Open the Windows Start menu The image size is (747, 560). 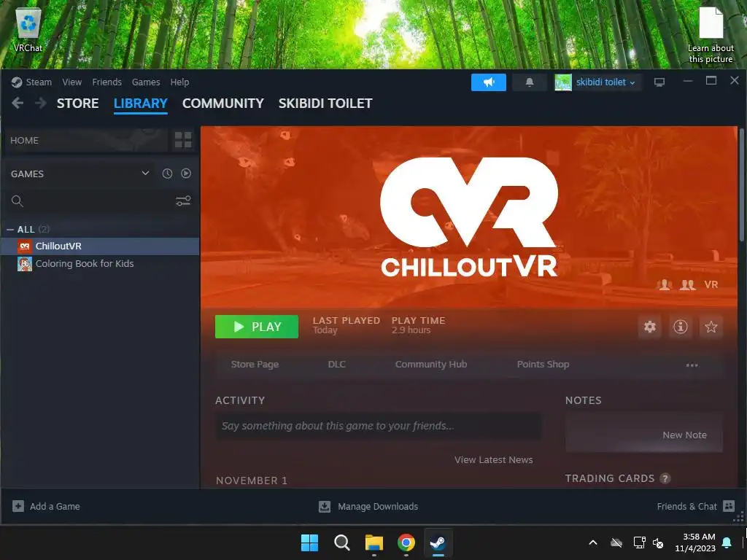pyautogui.click(x=309, y=542)
